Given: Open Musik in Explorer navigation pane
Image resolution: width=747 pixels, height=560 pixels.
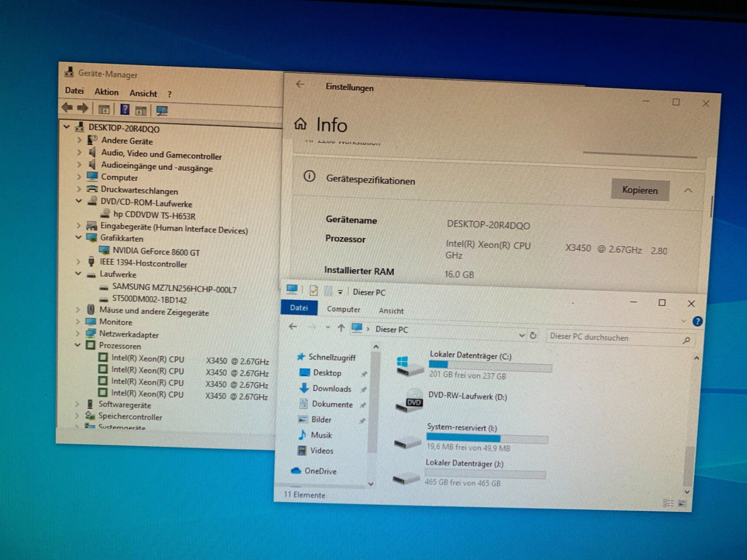Looking at the screenshot, I should click(321, 435).
